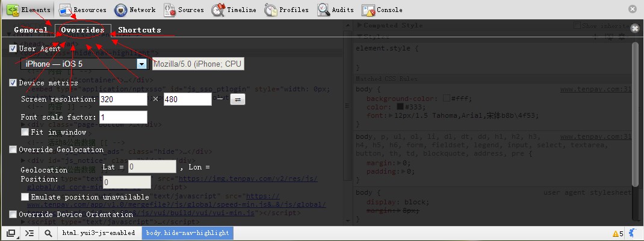Expand the Computed Style section
Viewport: 644px width, 241px height.
click(360, 25)
